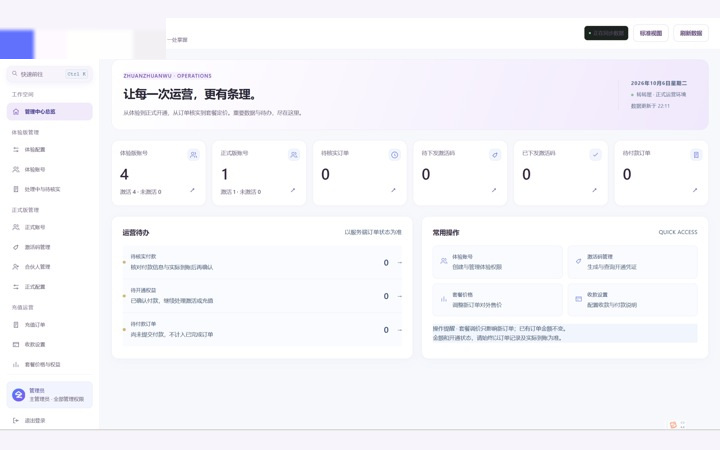This screenshot has height=450, width=720.
Task: Click the 充值订单 sidebar icon
Action: click(x=16, y=325)
